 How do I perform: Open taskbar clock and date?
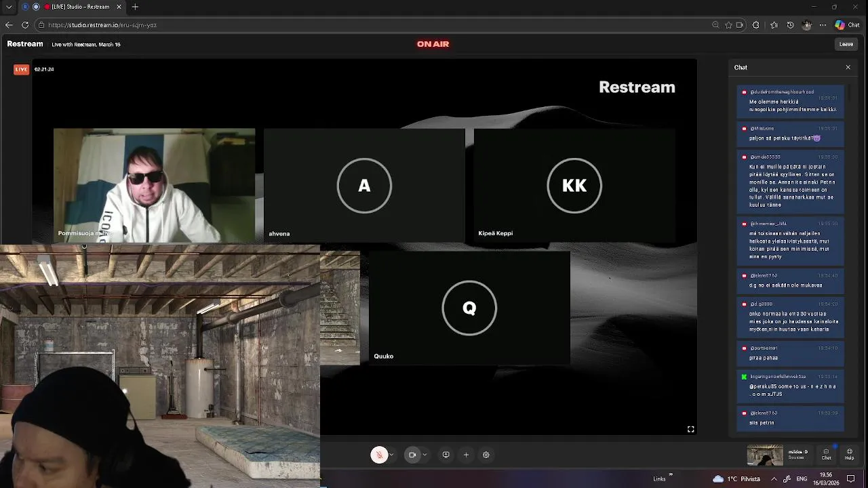click(826, 479)
